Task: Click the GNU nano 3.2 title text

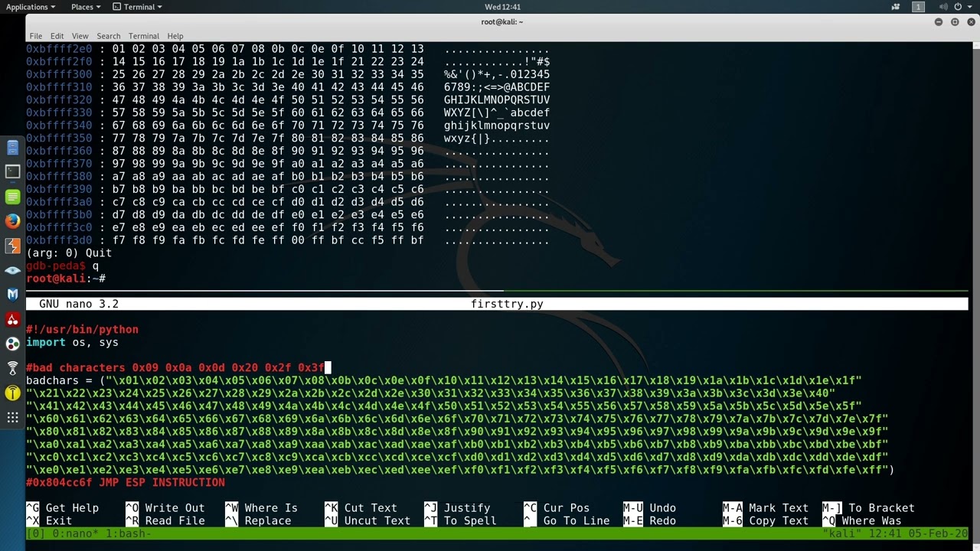Action: (79, 304)
